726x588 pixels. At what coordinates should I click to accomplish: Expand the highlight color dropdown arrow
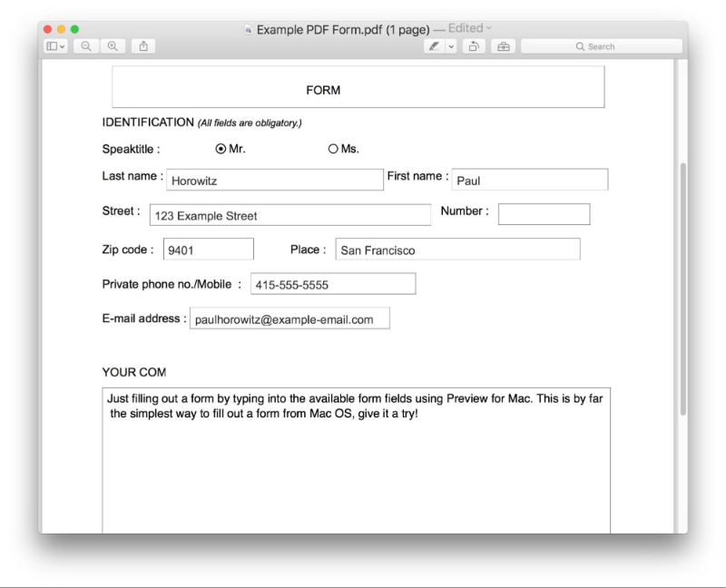point(451,46)
